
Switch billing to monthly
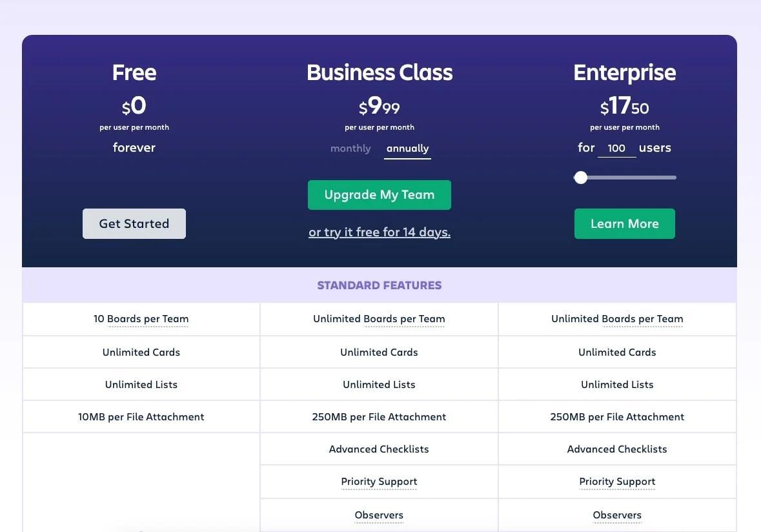pyautogui.click(x=350, y=148)
